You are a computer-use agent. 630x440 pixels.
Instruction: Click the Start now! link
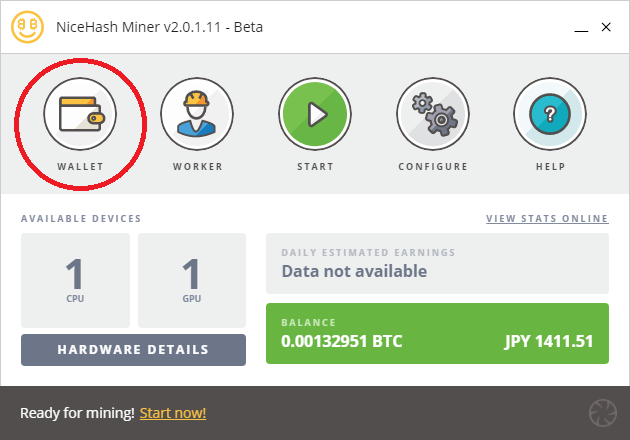click(x=173, y=413)
